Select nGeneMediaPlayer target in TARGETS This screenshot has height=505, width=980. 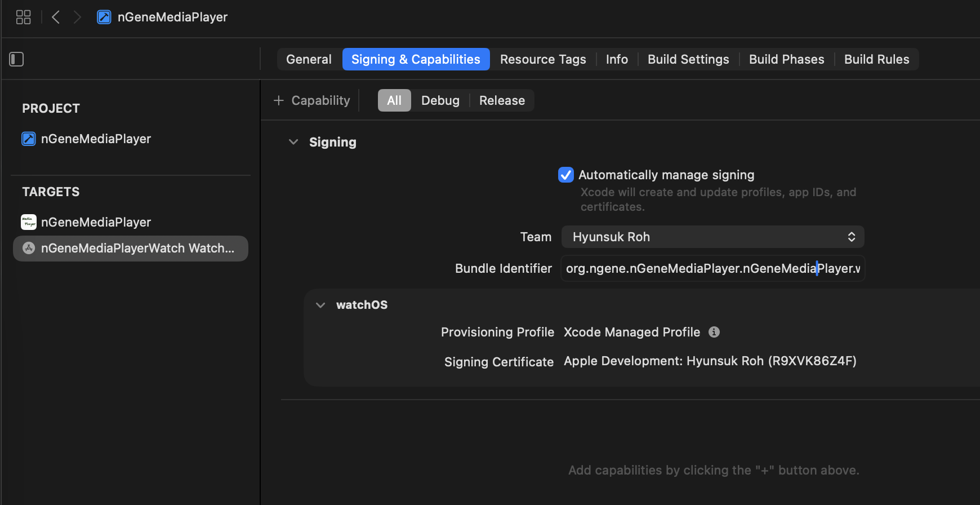pos(96,222)
